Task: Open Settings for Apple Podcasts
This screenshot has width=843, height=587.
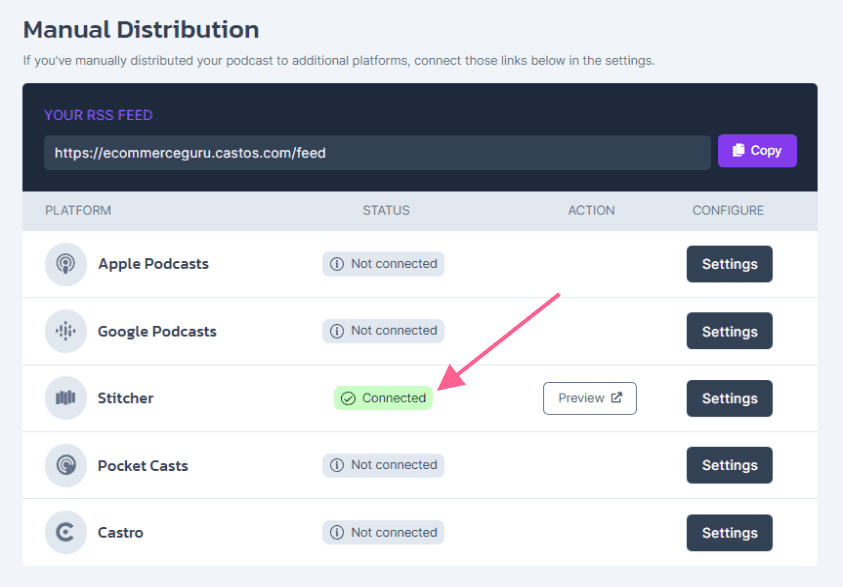Action: [x=730, y=264]
